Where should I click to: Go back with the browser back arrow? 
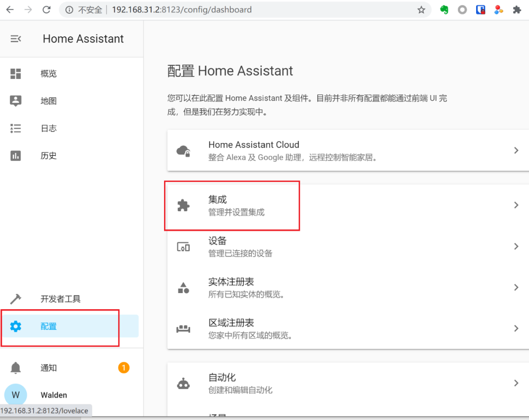[10, 10]
